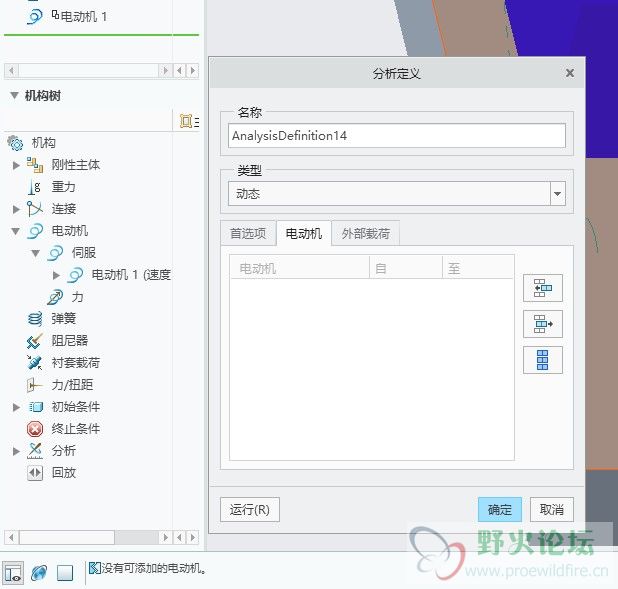Click the 自 column header
The width and height of the screenshot is (618, 589).
tap(406, 268)
